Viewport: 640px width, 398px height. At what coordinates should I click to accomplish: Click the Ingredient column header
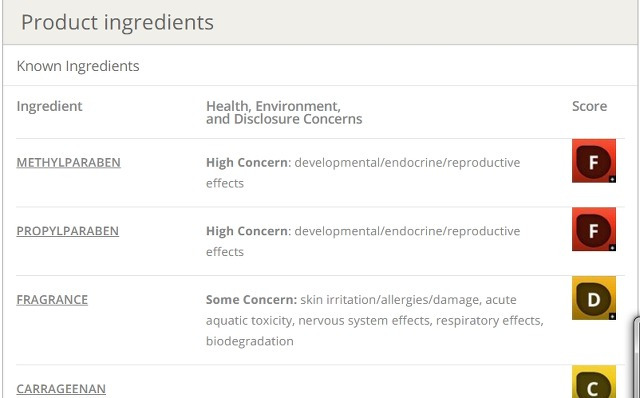click(x=49, y=106)
